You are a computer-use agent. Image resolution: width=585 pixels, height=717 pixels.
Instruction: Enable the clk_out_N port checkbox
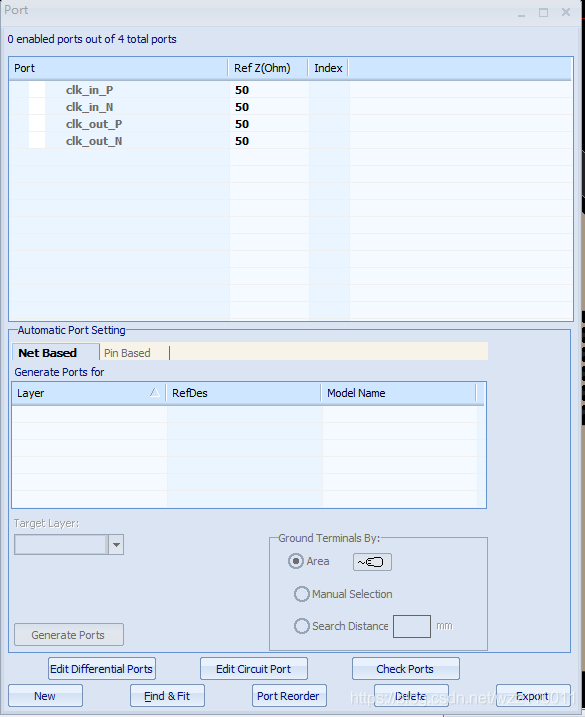[37, 140]
